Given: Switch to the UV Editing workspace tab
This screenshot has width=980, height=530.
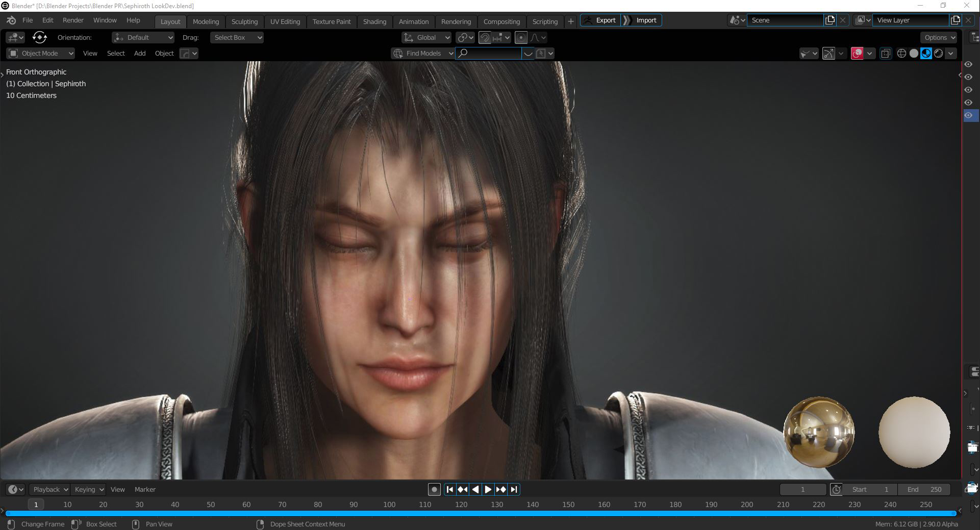Looking at the screenshot, I should tap(285, 21).
